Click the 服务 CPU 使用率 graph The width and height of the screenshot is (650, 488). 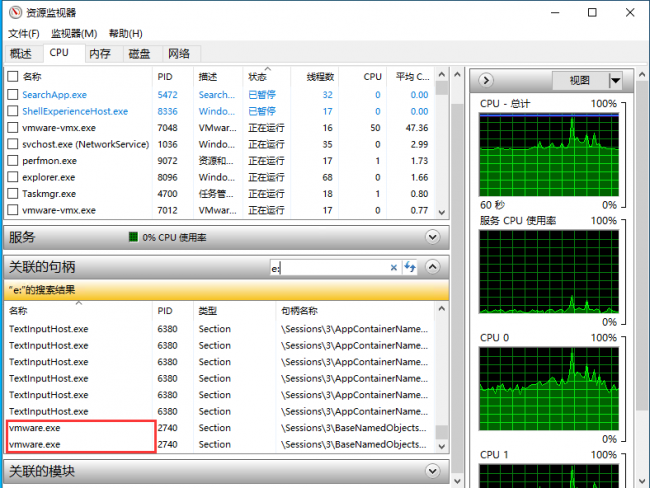(549, 272)
